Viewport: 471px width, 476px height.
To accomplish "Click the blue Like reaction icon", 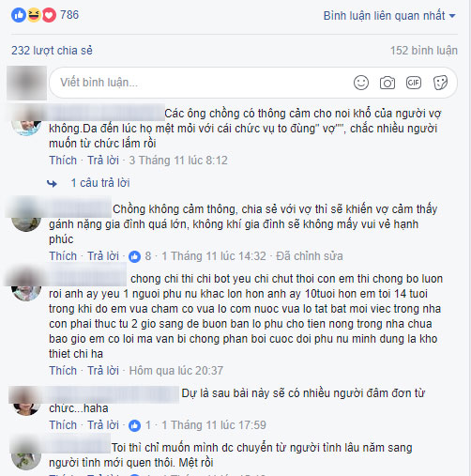I will pos(19,15).
